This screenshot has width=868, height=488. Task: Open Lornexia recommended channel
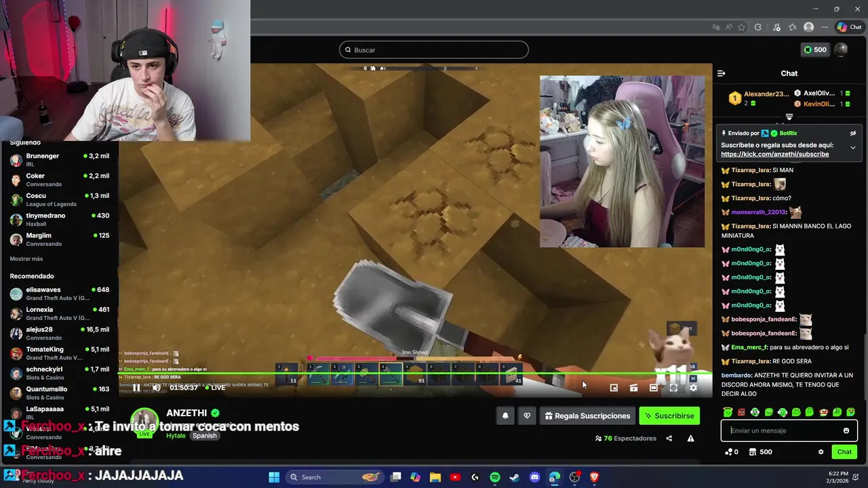click(60, 313)
